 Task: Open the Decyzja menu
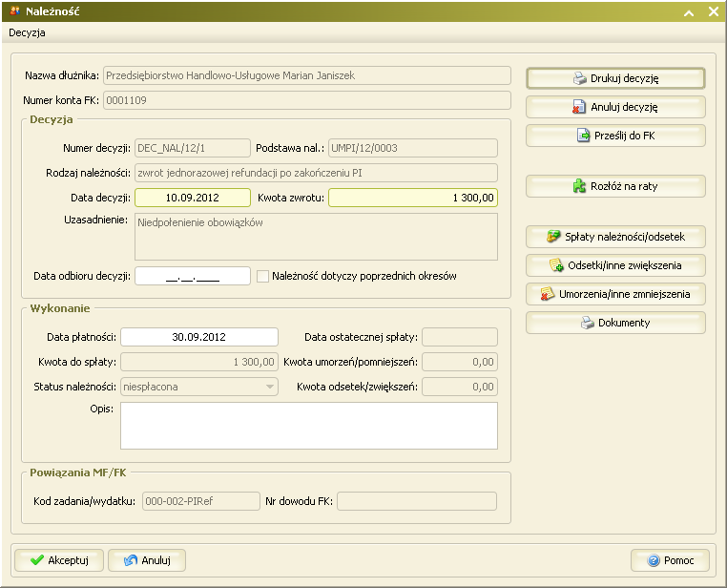27,32
